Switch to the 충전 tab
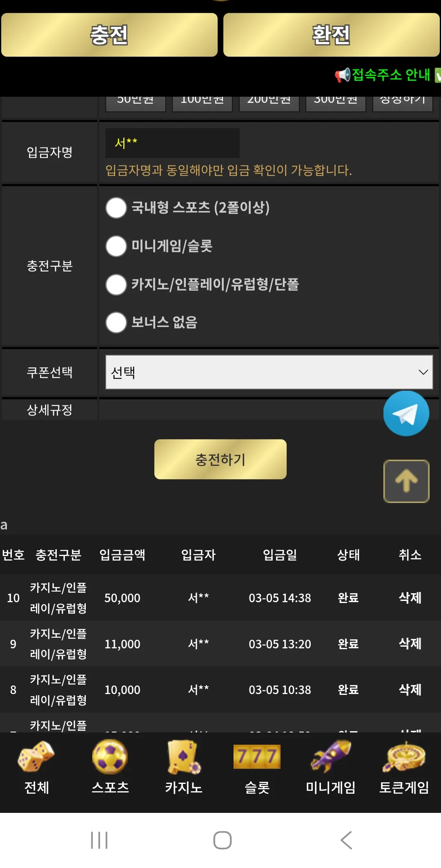 (x=109, y=35)
